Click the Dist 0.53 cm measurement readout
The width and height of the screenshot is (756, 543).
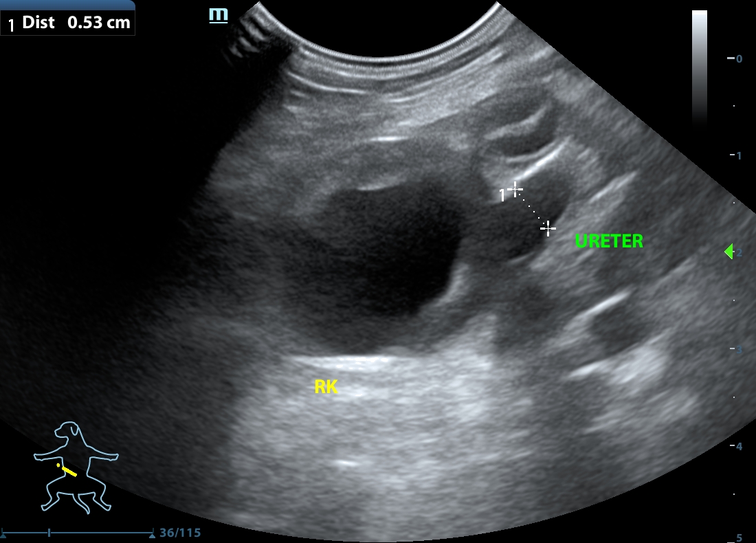(68, 22)
